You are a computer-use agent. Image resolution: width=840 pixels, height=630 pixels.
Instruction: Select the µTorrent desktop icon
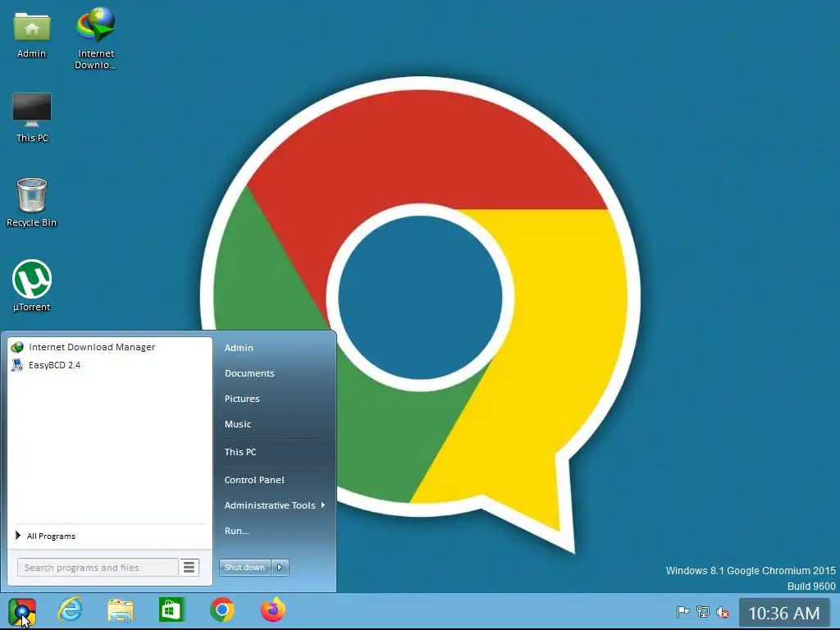32,285
